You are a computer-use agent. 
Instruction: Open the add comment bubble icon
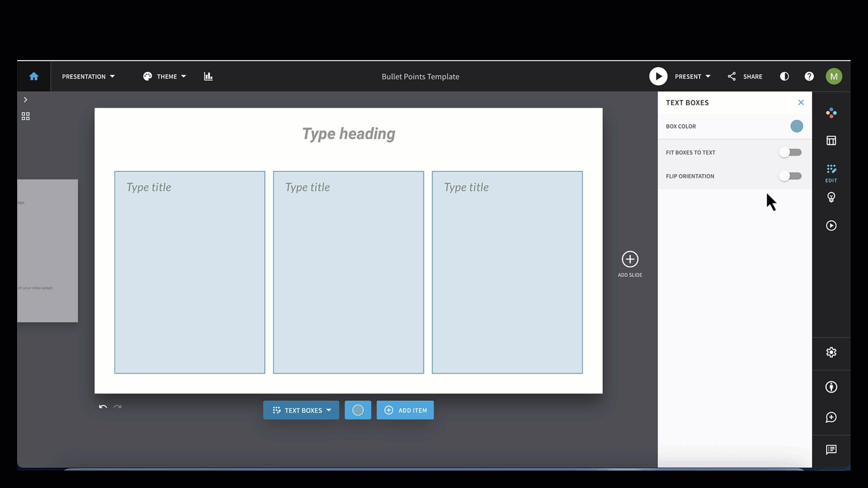click(x=831, y=417)
